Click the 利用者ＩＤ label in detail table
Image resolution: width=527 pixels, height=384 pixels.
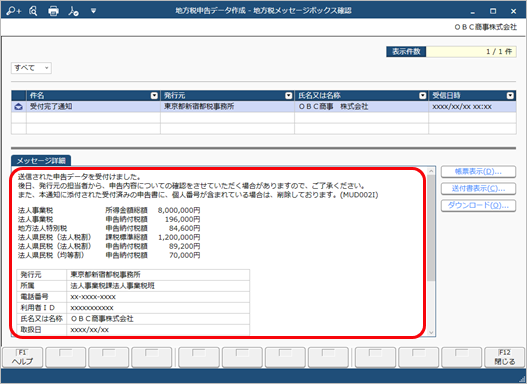click(x=38, y=308)
